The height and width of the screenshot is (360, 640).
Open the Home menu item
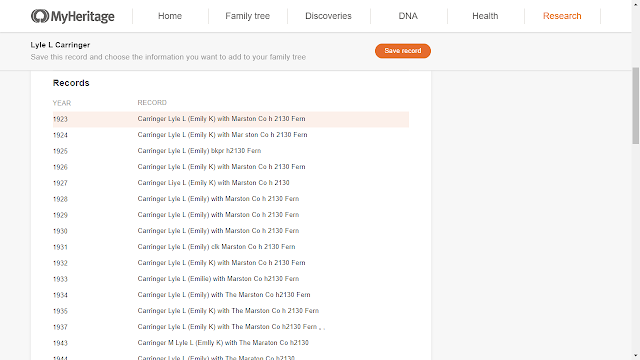(x=170, y=16)
